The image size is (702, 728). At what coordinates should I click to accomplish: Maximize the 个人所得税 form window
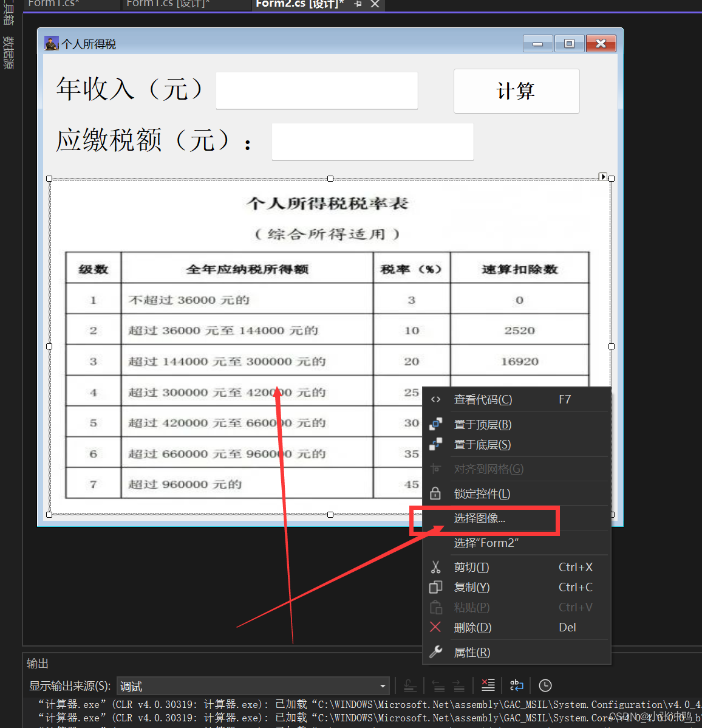[x=569, y=44]
